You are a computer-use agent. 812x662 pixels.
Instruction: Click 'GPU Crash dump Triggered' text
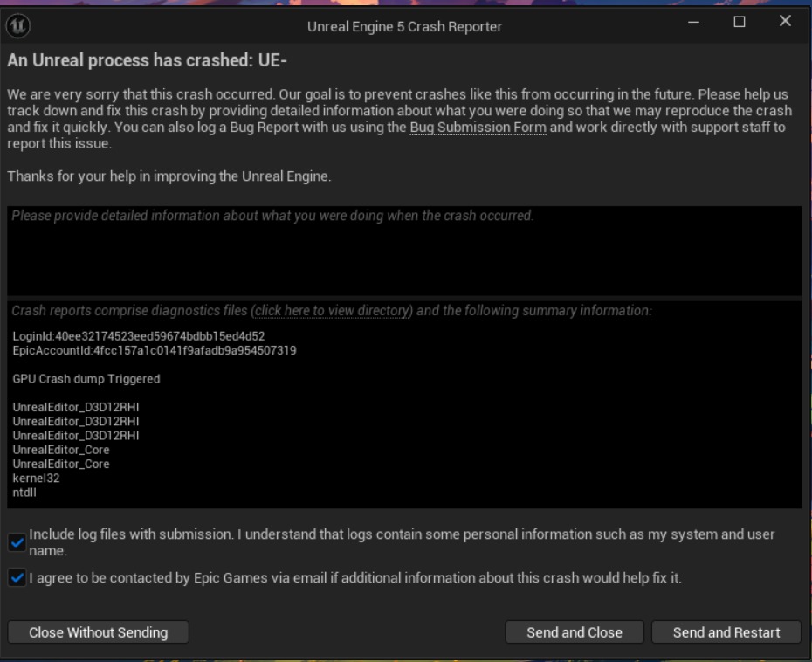coord(86,379)
